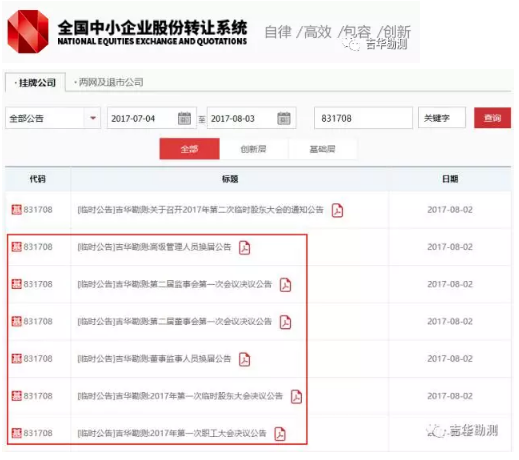Select the 全部 tier filter

189,149
